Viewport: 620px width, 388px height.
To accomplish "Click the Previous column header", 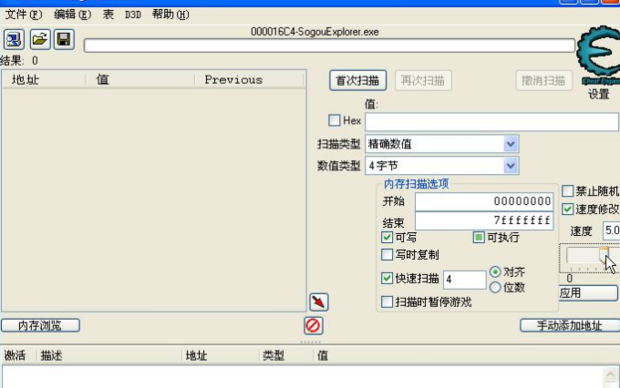I will (250, 79).
